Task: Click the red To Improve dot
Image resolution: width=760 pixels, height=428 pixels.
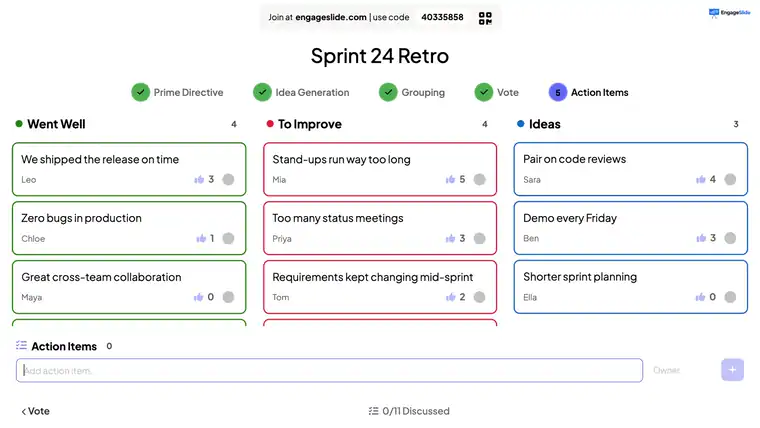Action: [270, 124]
